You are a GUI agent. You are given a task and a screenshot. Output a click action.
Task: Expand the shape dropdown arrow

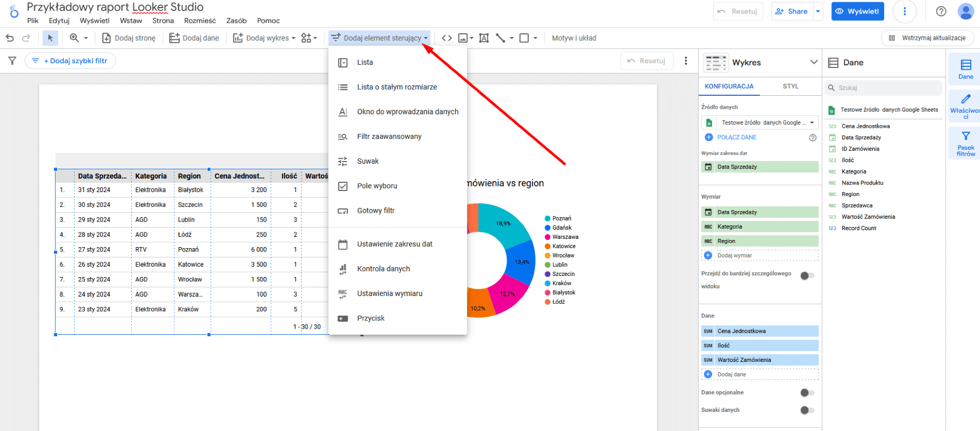click(x=536, y=38)
